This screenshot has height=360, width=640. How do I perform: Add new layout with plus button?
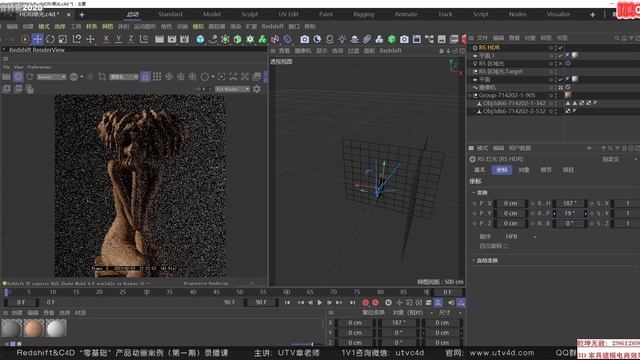(592, 15)
